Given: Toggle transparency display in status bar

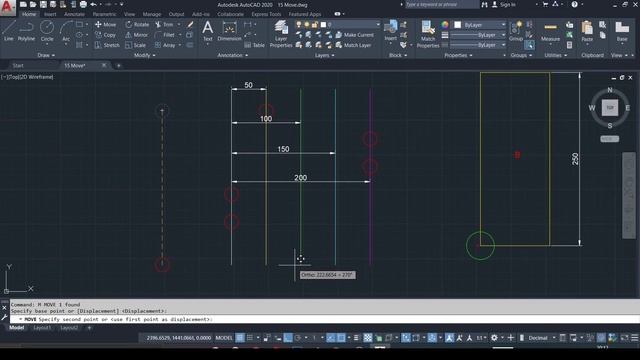Looking at the screenshot, I should [368, 338].
